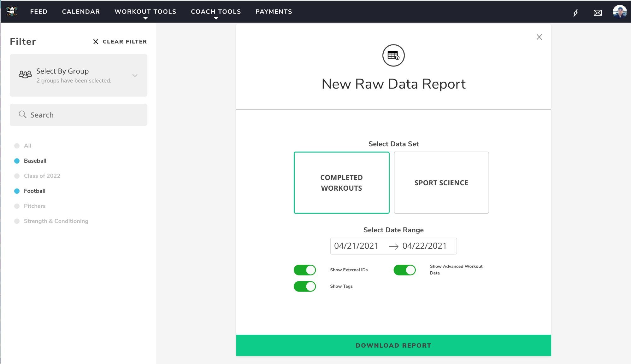Click the date range arrow icon
This screenshot has height=364, width=631.
click(x=393, y=246)
